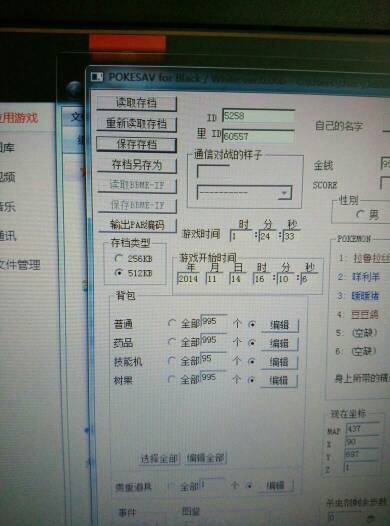Select the 个 radio in 普通 row
The height and width of the screenshot is (526, 390).
pos(252,324)
